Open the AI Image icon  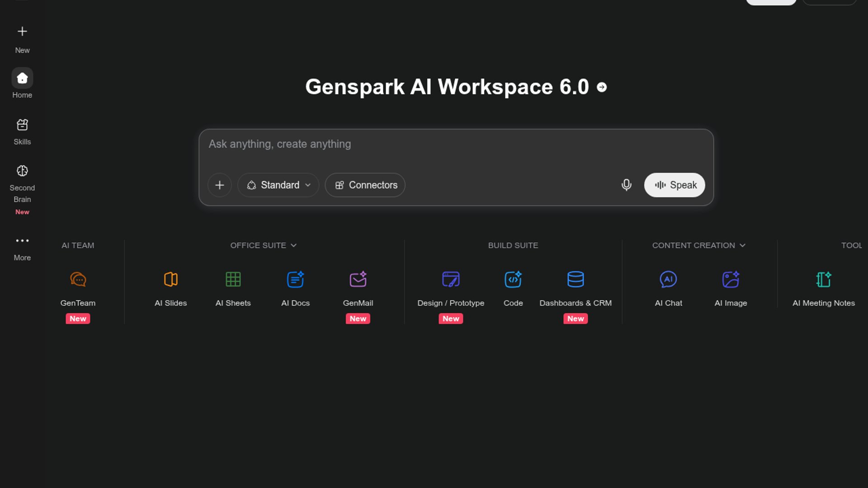[731, 279]
